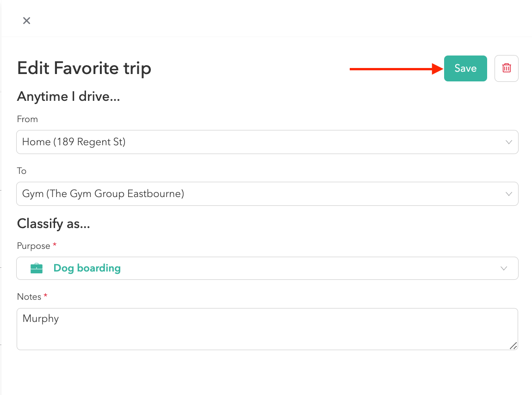Click the Murphy text in Notes

(x=41, y=319)
